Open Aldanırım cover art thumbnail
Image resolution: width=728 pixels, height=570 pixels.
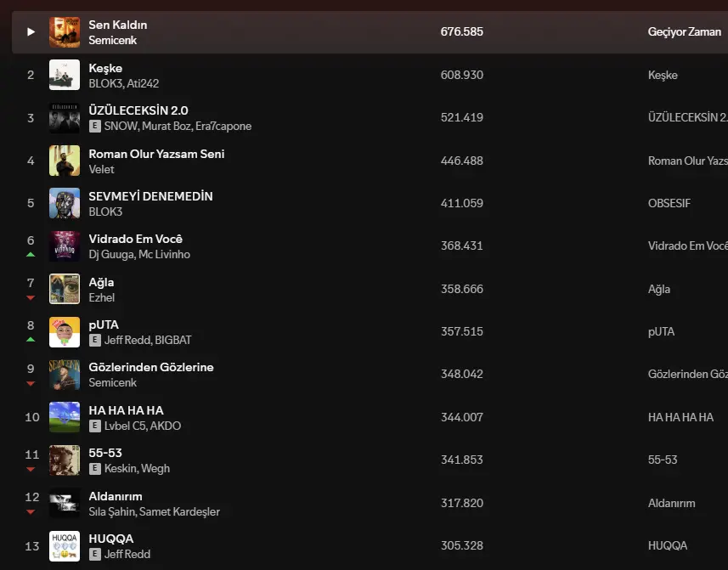click(65, 503)
